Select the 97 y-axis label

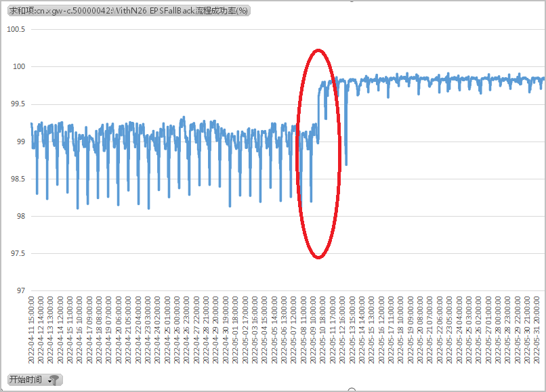tap(21, 290)
